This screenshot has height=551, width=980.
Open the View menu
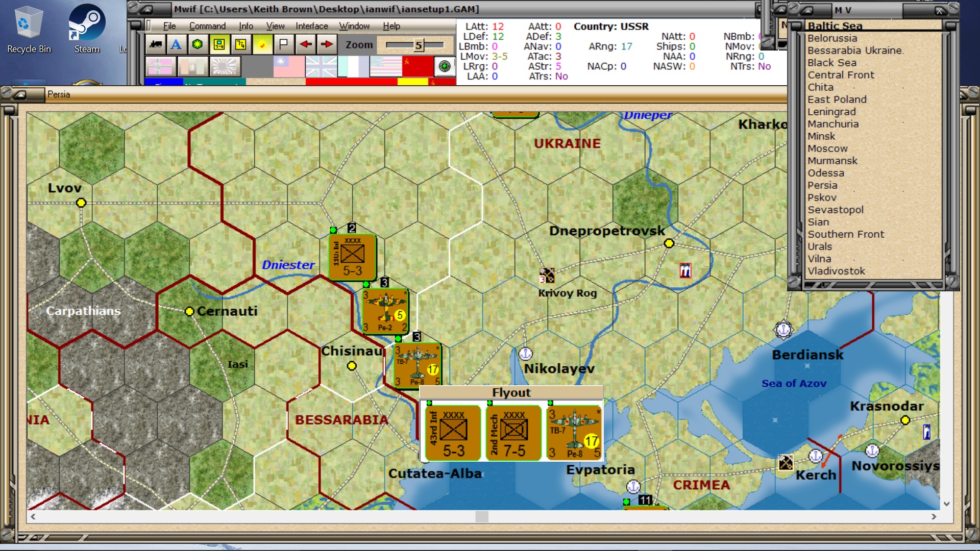pos(275,26)
